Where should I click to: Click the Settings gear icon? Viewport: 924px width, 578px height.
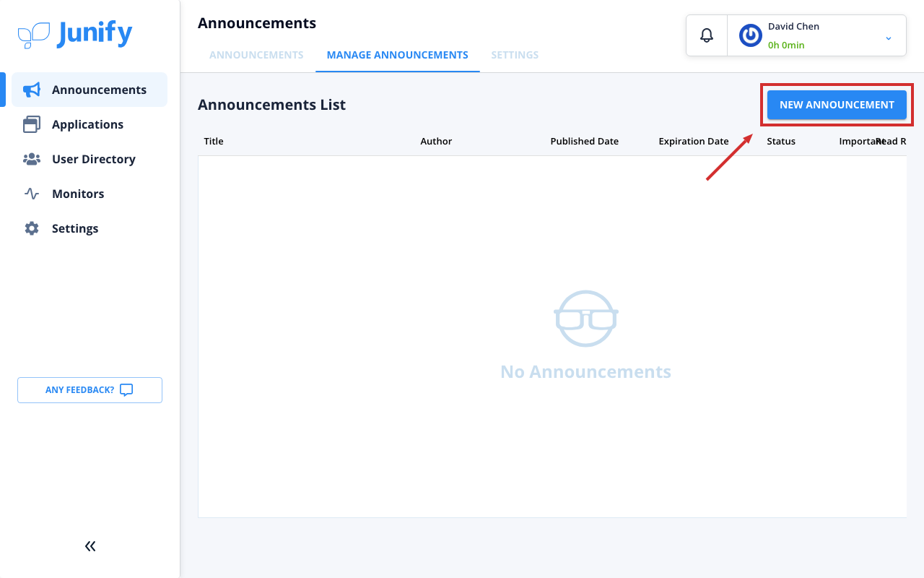pyautogui.click(x=32, y=228)
